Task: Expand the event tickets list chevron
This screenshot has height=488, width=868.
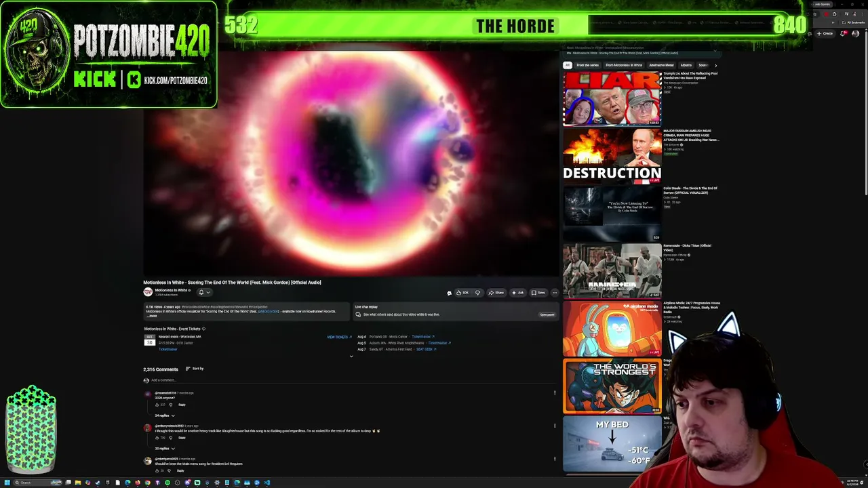Action: pyautogui.click(x=351, y=357)
